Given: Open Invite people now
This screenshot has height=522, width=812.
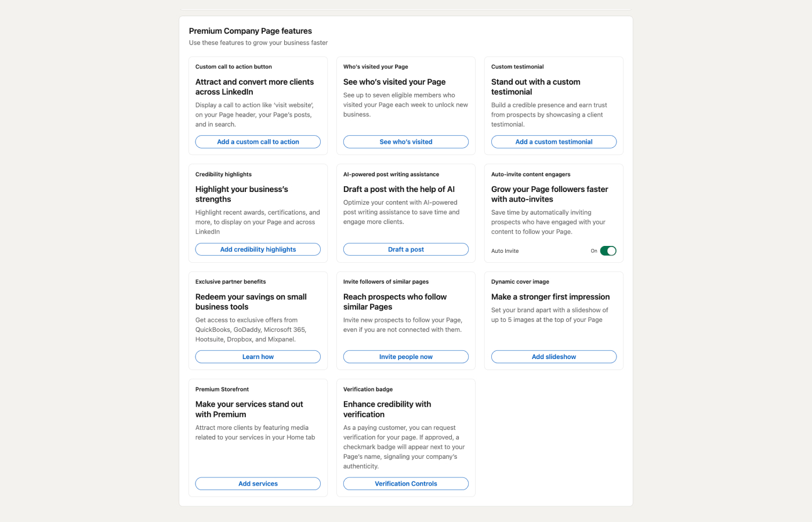Looking at the screenshot, I should [405, 356].
